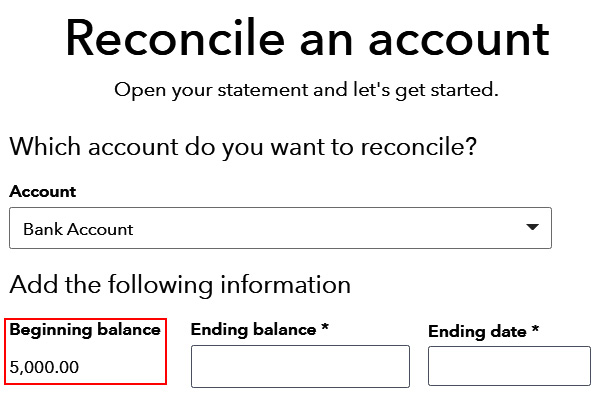Click the word information in section heading
The height and width of the screenshot is (396, 603).
click(285, 285)
